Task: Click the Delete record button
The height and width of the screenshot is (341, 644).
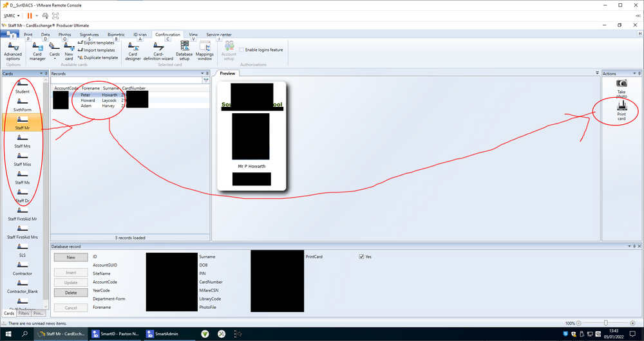Action: pyautogui.click(x=71, y=293)
